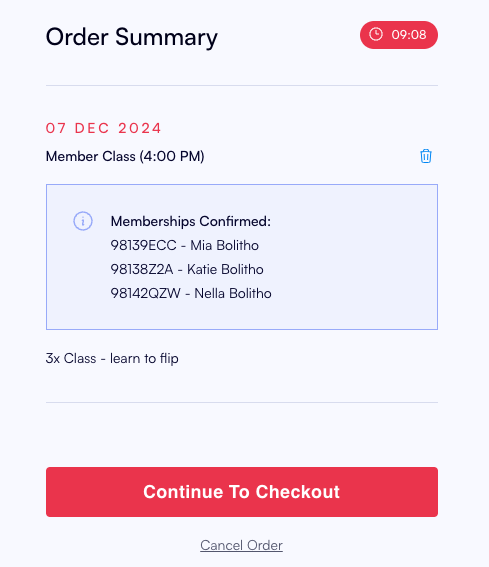Viewport: 489px width, 567px height.
Task: Click membership code 98139ECC
Action: pos(144,246)
